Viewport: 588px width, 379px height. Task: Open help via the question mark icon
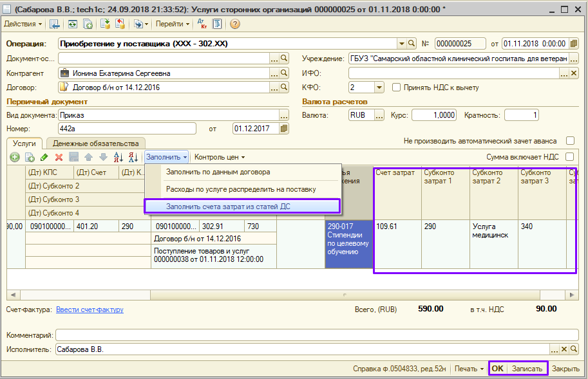coord(234,24)
